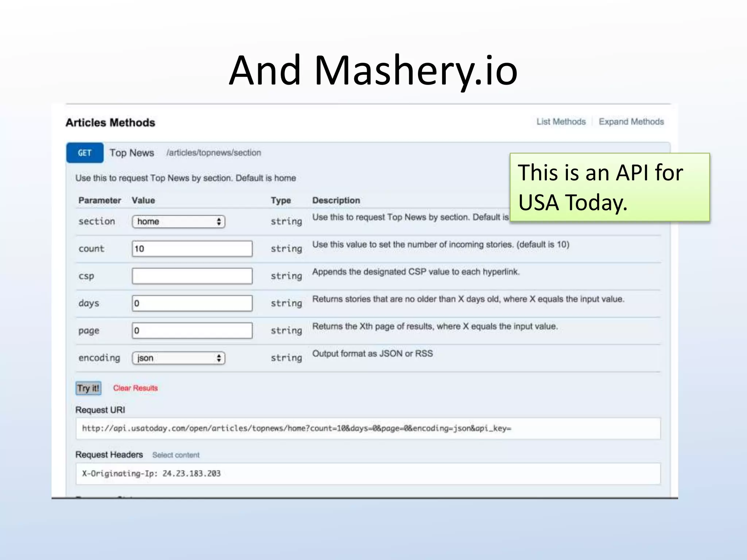
Task: Click the count input field
Action: click(192, 249)
